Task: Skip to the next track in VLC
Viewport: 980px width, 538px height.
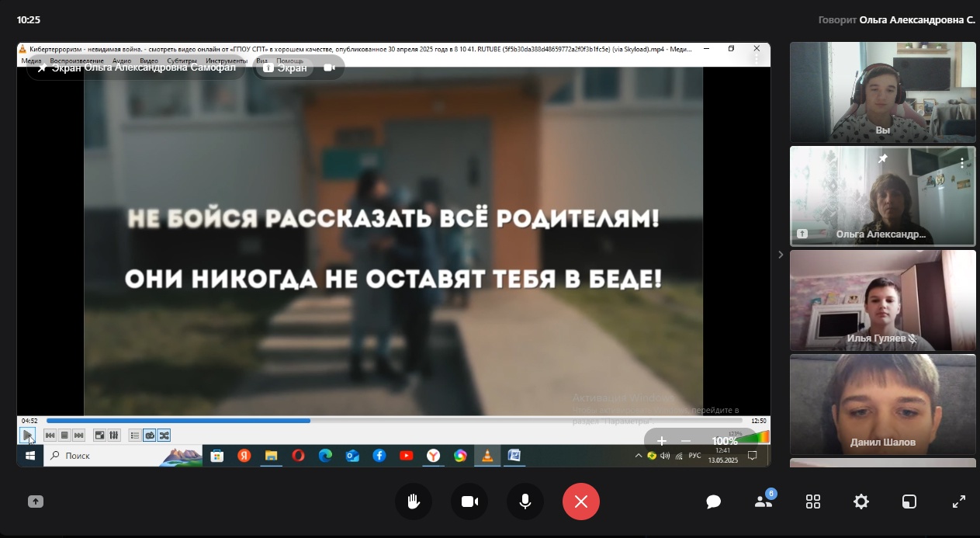Action: click(78, 436)
